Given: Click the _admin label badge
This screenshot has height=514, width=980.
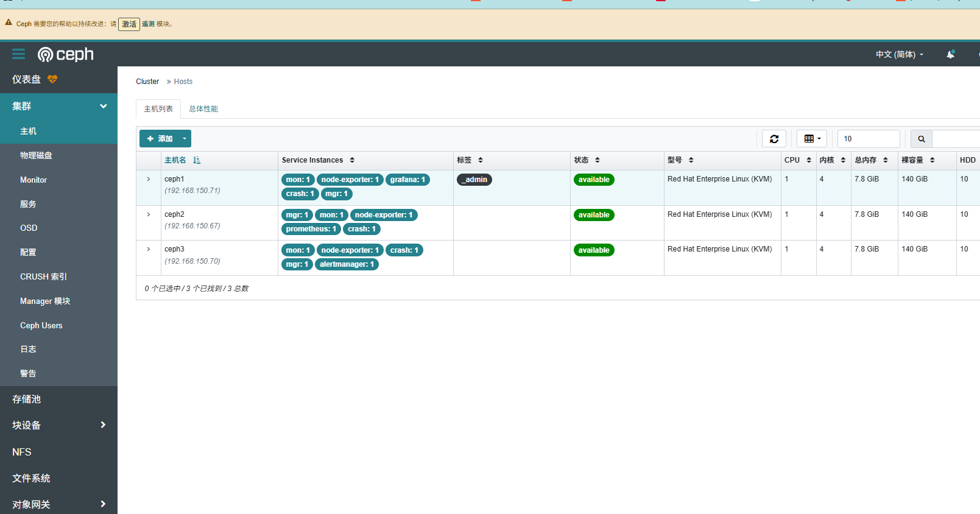Looking at the screenshot, I should [474, 180].
